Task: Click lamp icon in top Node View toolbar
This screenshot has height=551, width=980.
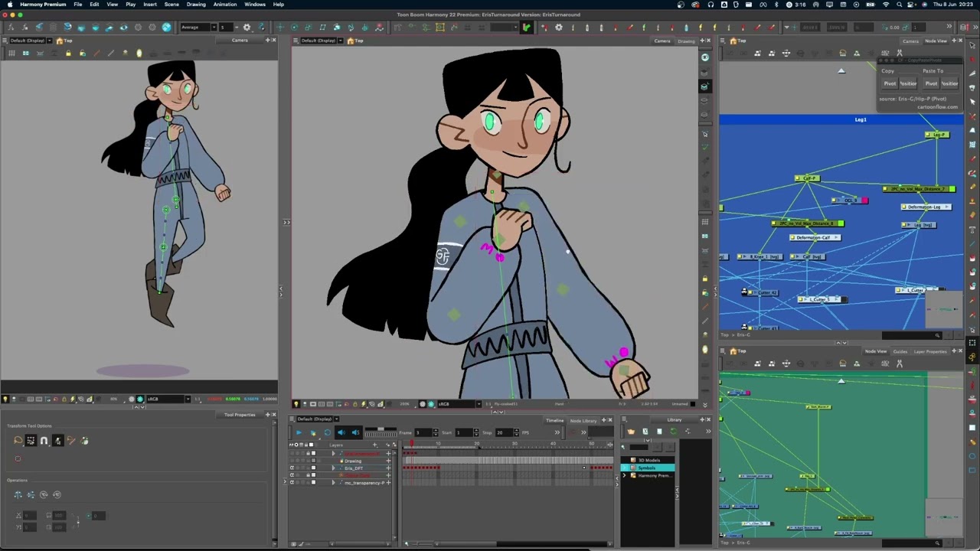Action: click(843, 53)
